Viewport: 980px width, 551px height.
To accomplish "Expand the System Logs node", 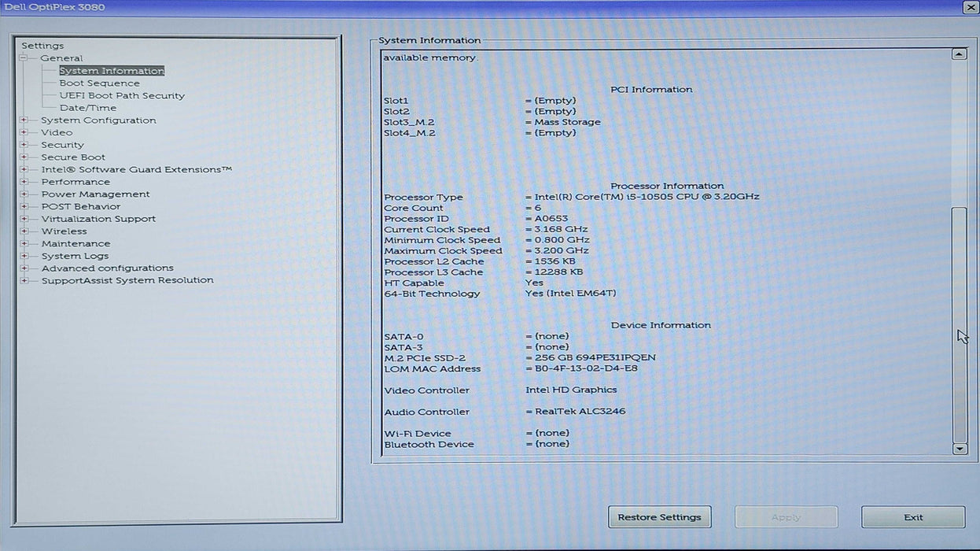I will pos(24,256).
